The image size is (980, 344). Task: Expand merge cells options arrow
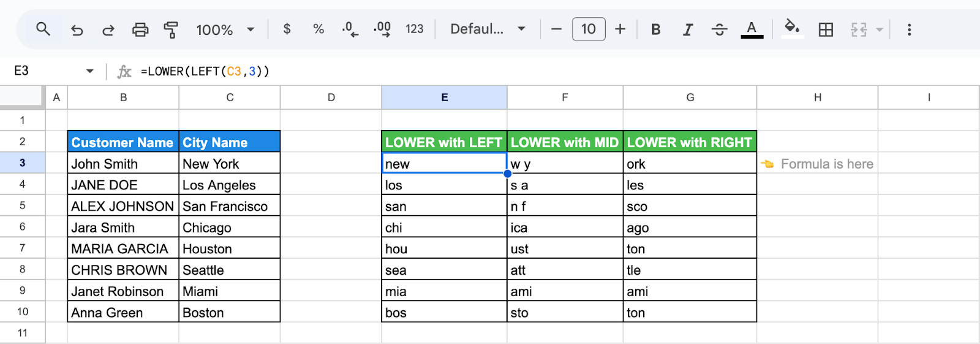coord(880,29)
